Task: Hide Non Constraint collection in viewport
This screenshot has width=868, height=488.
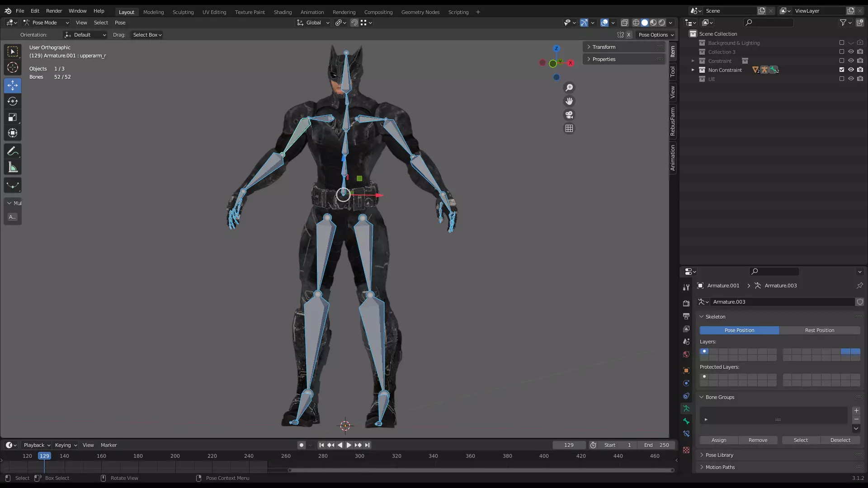Action: pos(851,70)
